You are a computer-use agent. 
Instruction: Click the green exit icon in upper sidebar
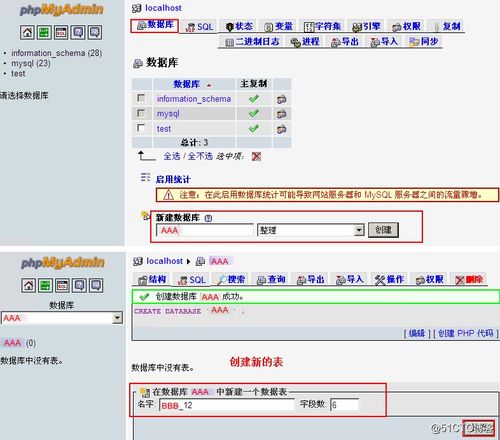(44, 32)
